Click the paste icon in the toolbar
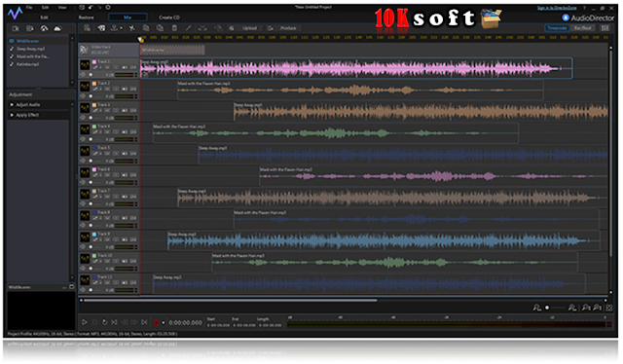623x364 pixels. pos(160,28)
